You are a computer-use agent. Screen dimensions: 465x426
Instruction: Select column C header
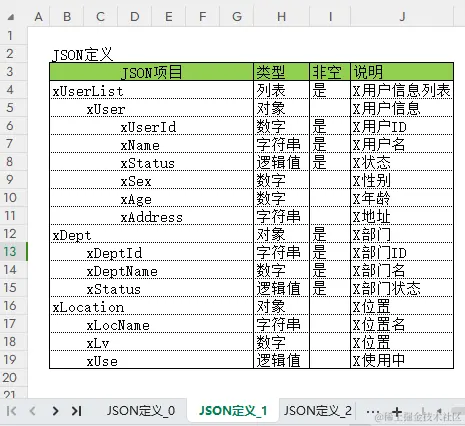click(x=101, y=16)
